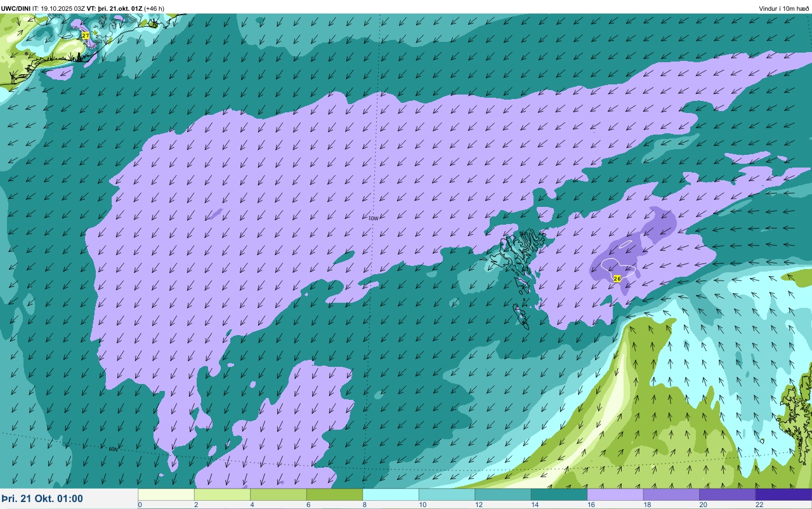
Task: Click the legend tick value '12'
Action: [x=478, y=505]
